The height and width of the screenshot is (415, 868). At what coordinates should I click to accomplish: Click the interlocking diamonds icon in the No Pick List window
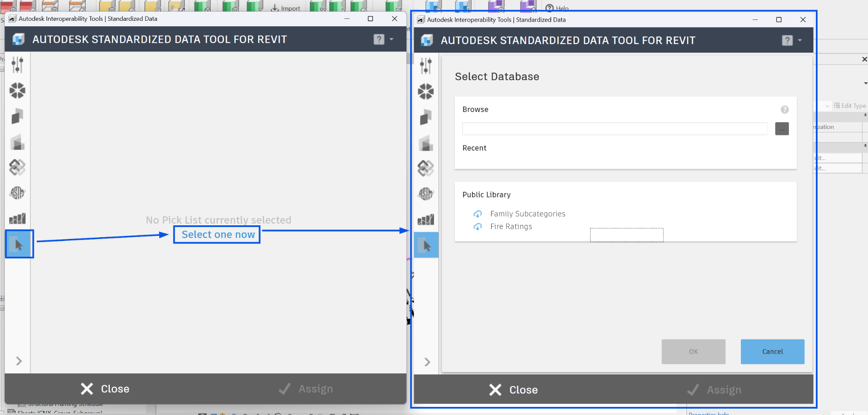point(17,167)
